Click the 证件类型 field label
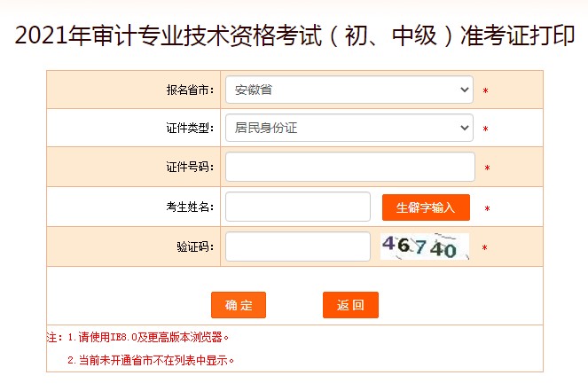The width and height of the screenshot is (588, 391). point(189,129)
